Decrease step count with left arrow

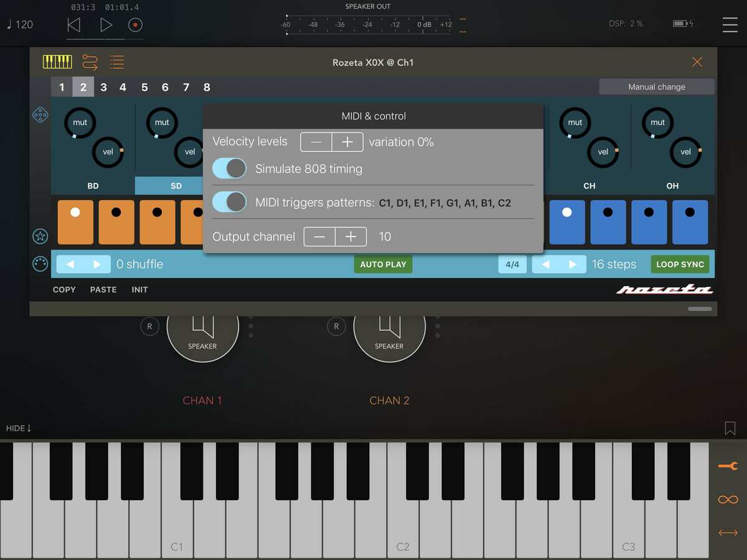(546, 264)
